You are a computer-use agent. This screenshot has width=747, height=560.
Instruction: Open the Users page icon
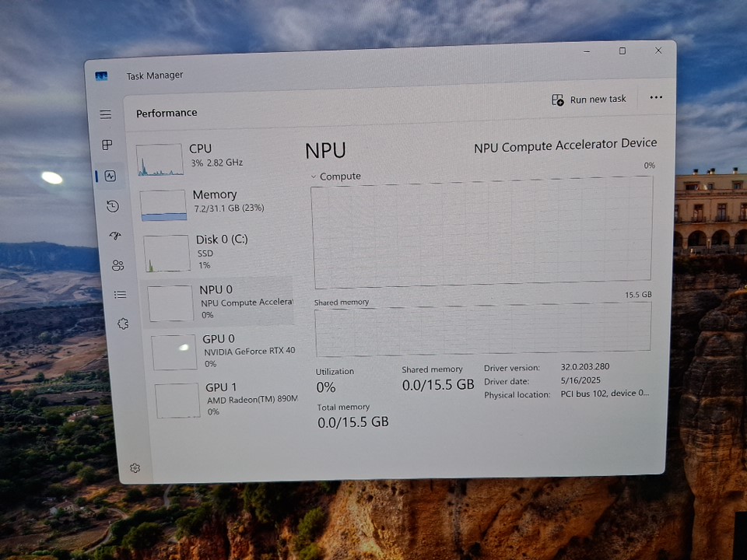[x=117, y=265]
